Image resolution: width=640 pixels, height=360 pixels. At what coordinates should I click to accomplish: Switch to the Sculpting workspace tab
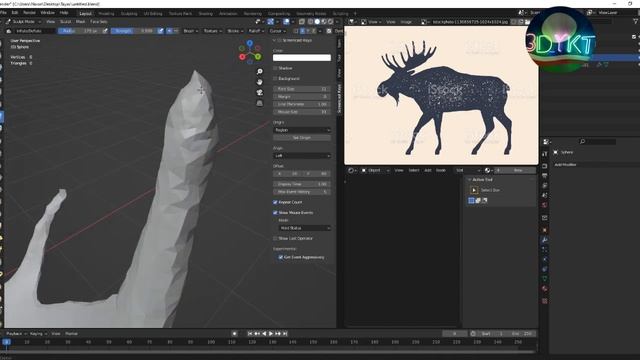(129, 13)
